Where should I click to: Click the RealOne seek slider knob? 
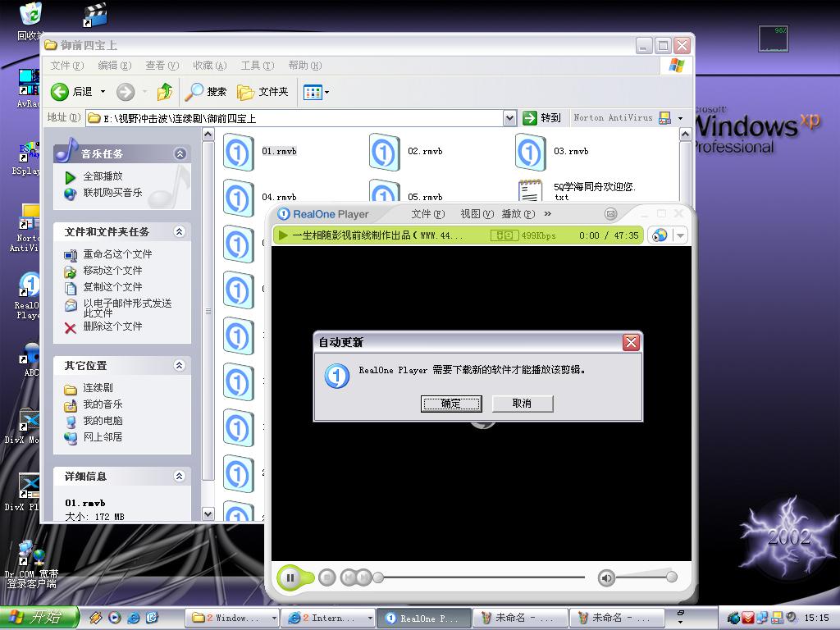pyautogui.click(x=378, y=577)
